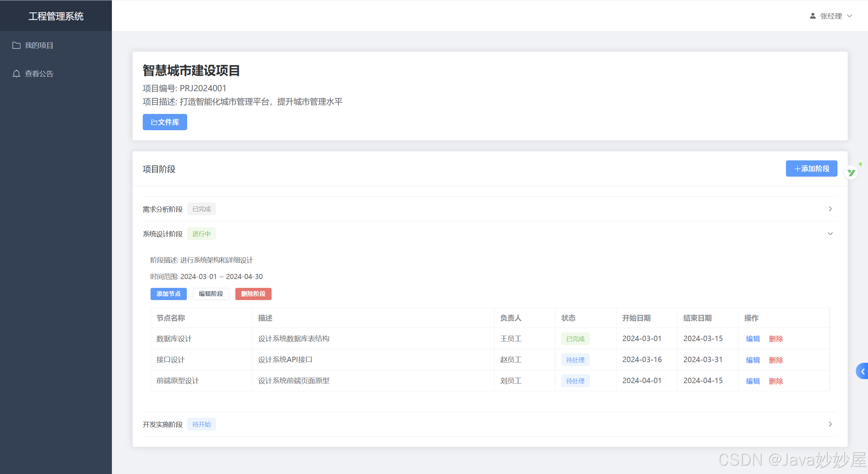Delete the 接口设计 node row
Image resolution: width=868 pixels, height=474 pixels.
776,360
